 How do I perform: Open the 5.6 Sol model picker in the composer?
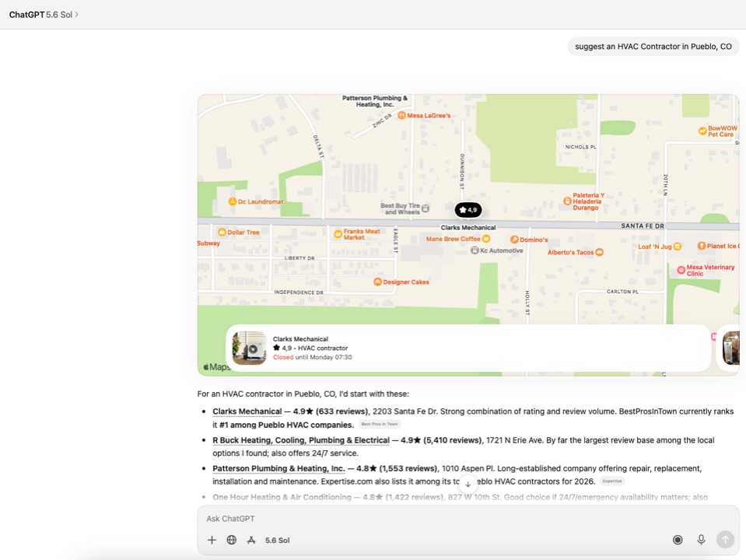(278, 541)
